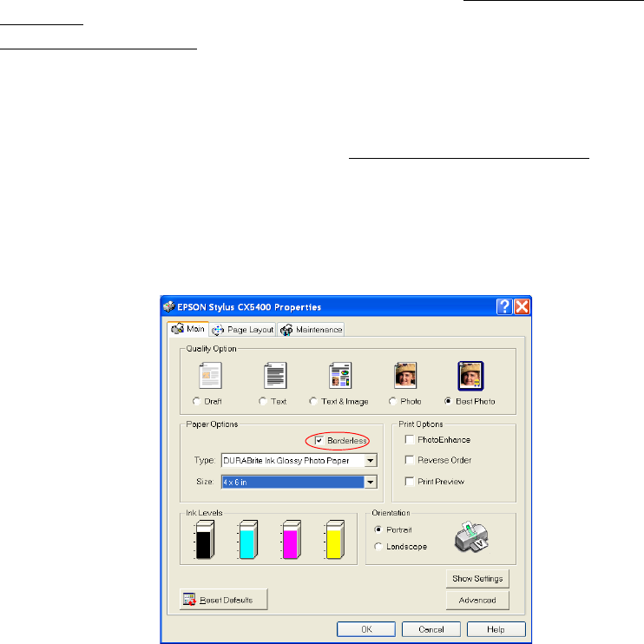Click the Show Settings button
Screen dimensions: 644x644
point(477,578)
